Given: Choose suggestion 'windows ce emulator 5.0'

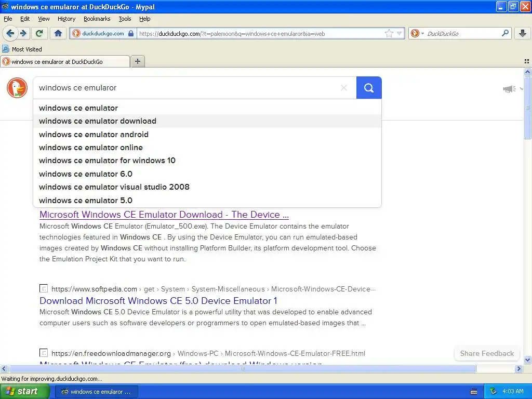Looking at the screenshot, I should [207, 200].
